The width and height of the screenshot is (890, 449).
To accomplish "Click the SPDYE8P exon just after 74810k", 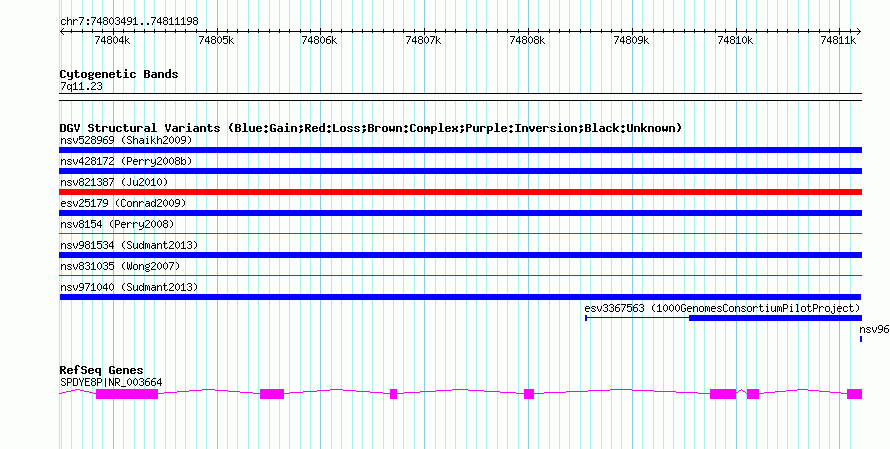I will pyautogui.click(x=753, y=394).
